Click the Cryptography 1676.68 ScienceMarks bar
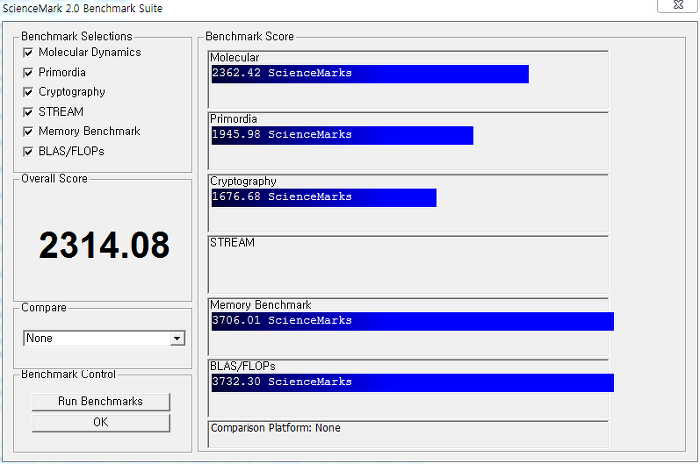The width and height of the screenshot is (700, 464). tap(324, 197)
